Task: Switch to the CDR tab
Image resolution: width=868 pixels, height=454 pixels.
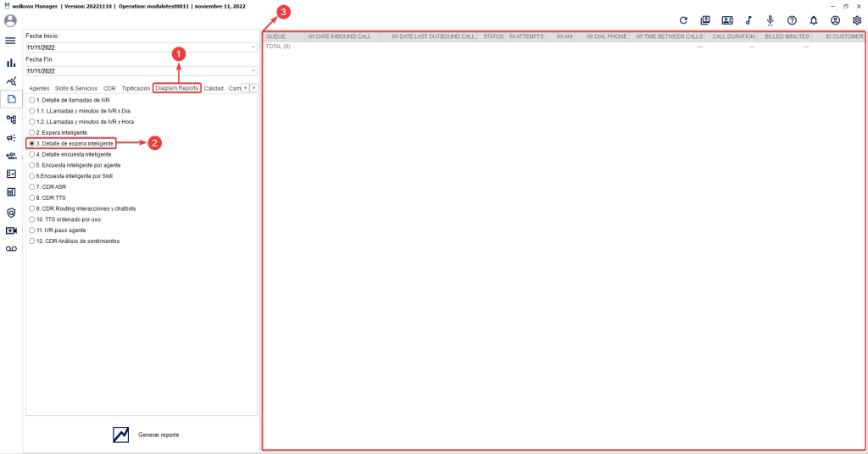Action: click(109, 88)
